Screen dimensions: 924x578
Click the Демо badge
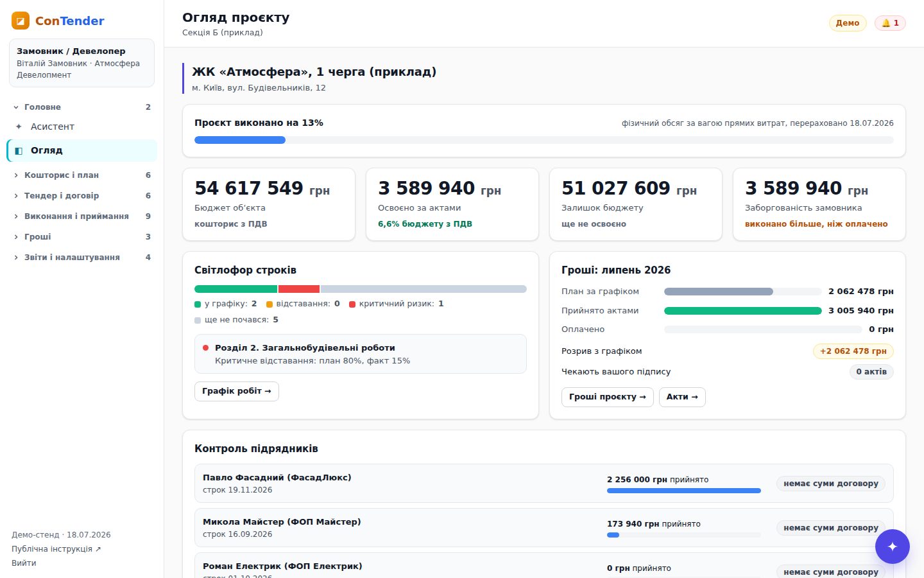[x=848, y=23]
